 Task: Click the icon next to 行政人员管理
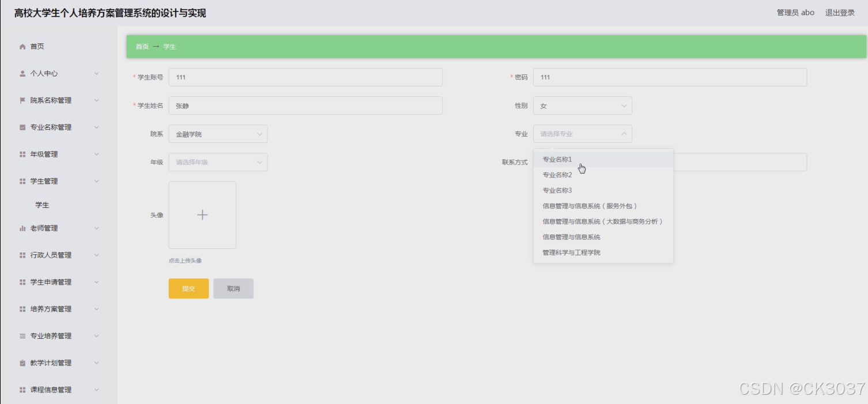click(21, 255)
